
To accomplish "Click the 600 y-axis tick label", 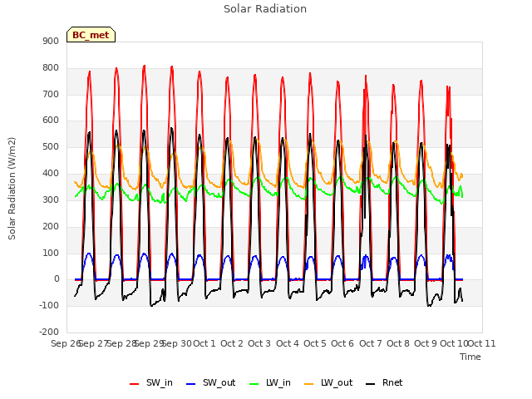I will coord(51,120).
